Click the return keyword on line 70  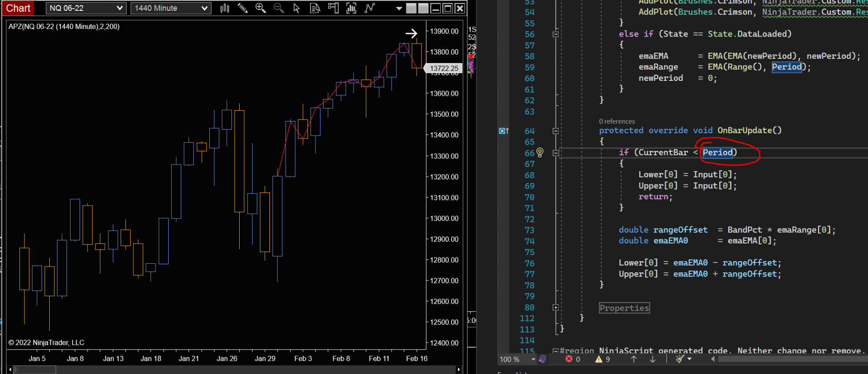click(x=653, y=197)
